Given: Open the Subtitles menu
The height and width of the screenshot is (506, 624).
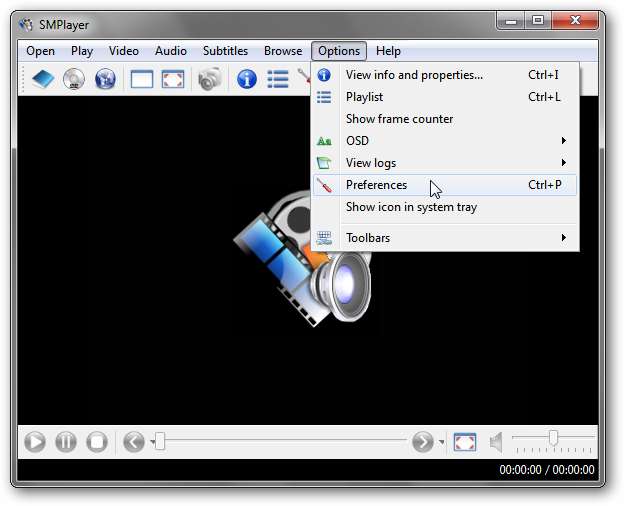Looking at the screenshot, I should [225, 51].
